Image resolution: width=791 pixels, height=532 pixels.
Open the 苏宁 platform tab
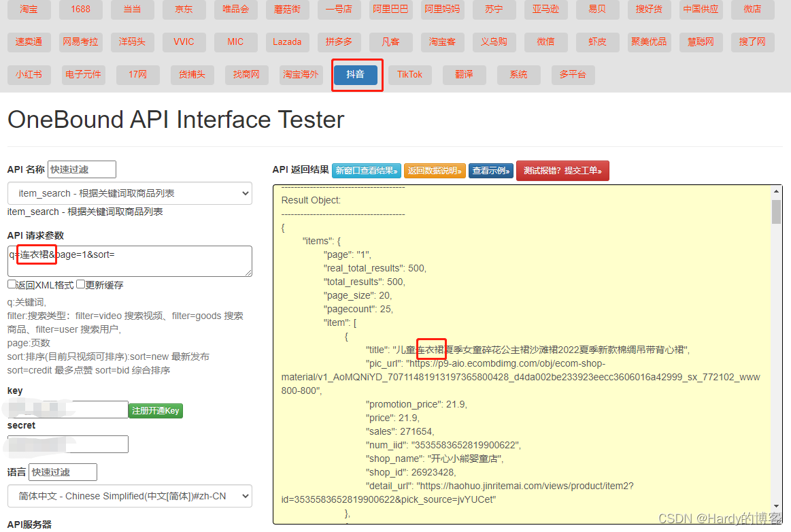pos(494,9)
